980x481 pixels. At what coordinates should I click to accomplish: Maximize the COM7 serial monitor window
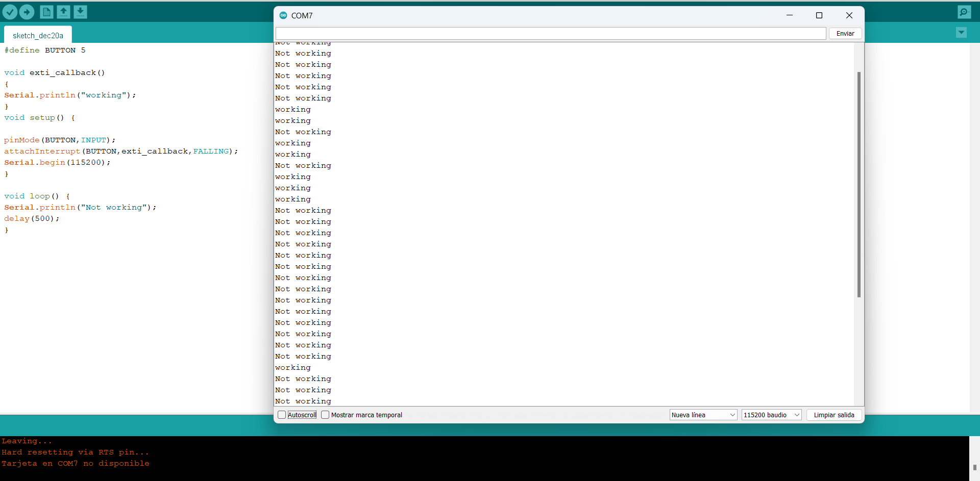click(x=819, y=15)
